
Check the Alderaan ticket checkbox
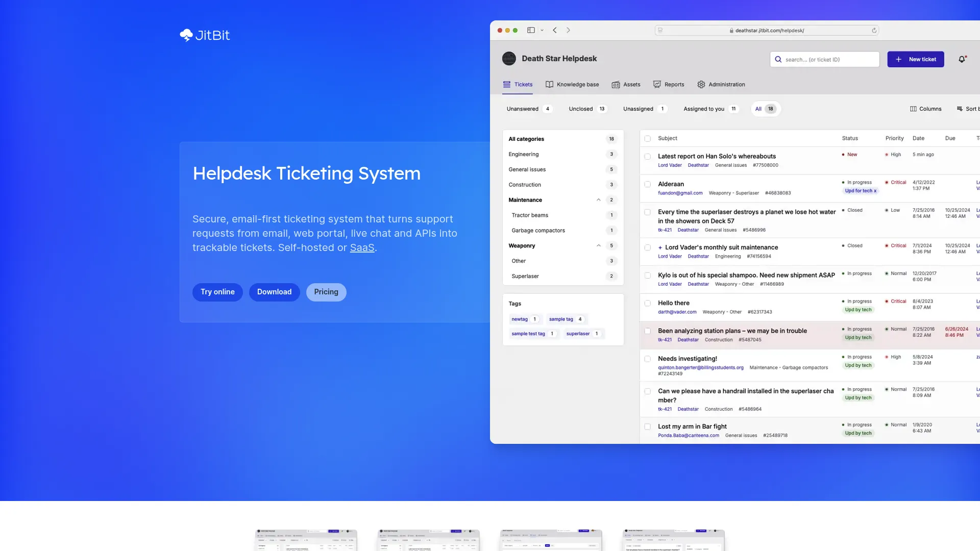tap(648, 184)
